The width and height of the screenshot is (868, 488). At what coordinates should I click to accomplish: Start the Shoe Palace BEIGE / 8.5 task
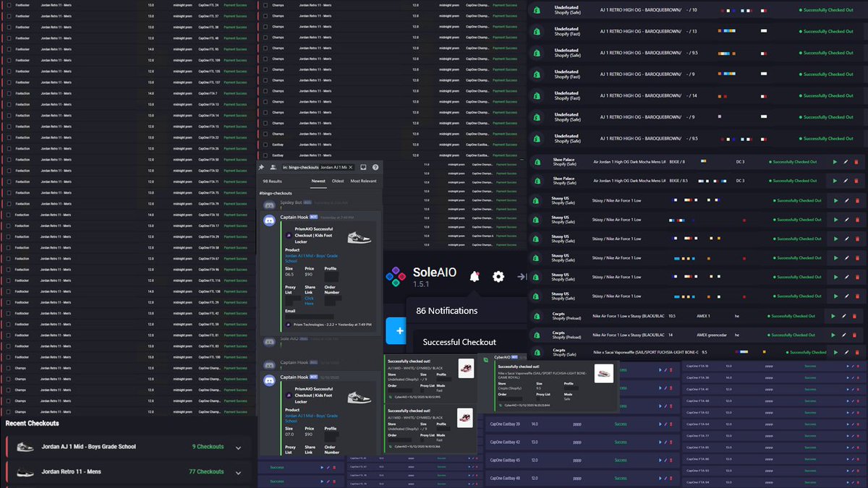pos(835,181)
